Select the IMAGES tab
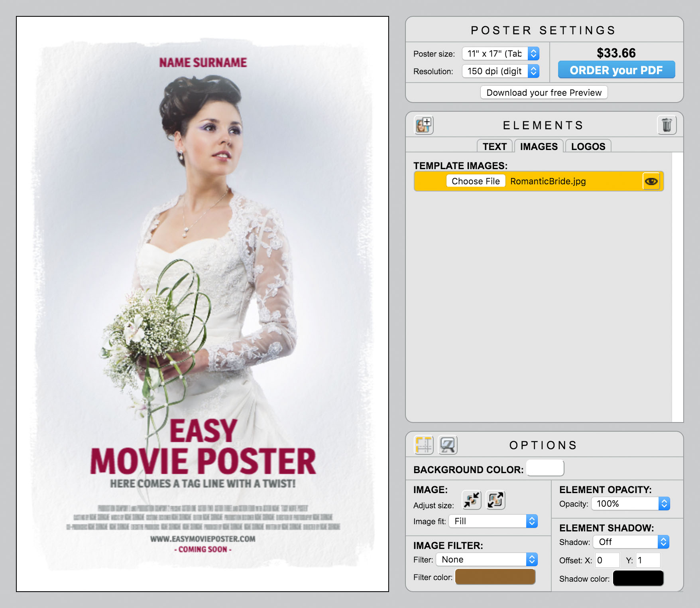The height and width of the screenshot is (608, 700). [x=539, y=146]
